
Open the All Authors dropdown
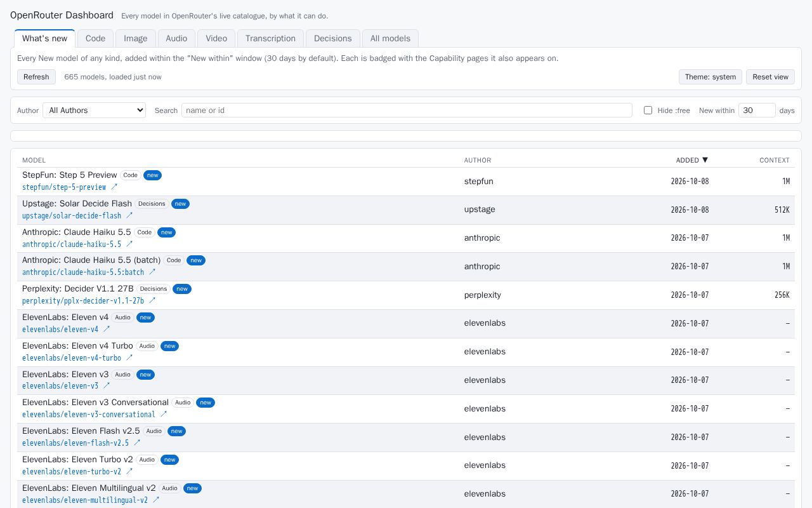[x=94, y=110]
